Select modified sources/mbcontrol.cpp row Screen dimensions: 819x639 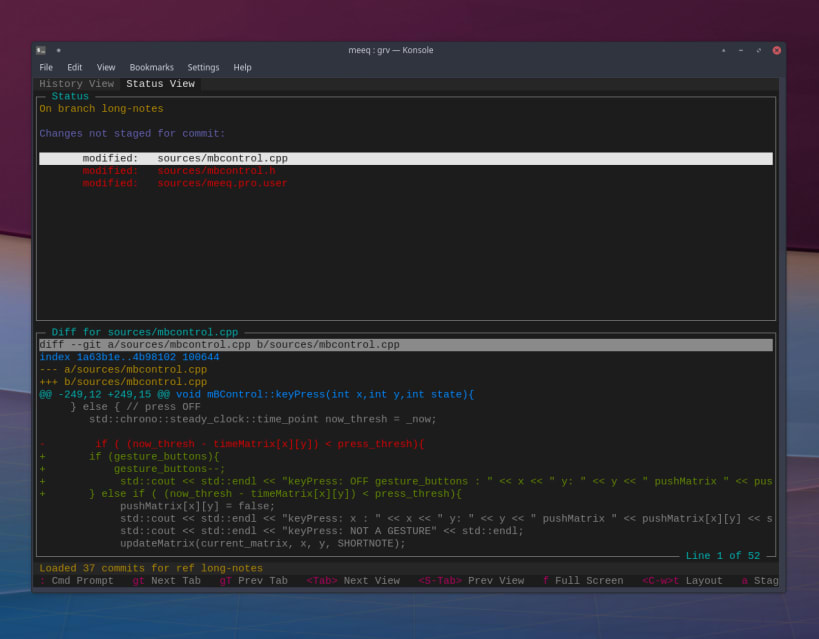pos(406,158)
